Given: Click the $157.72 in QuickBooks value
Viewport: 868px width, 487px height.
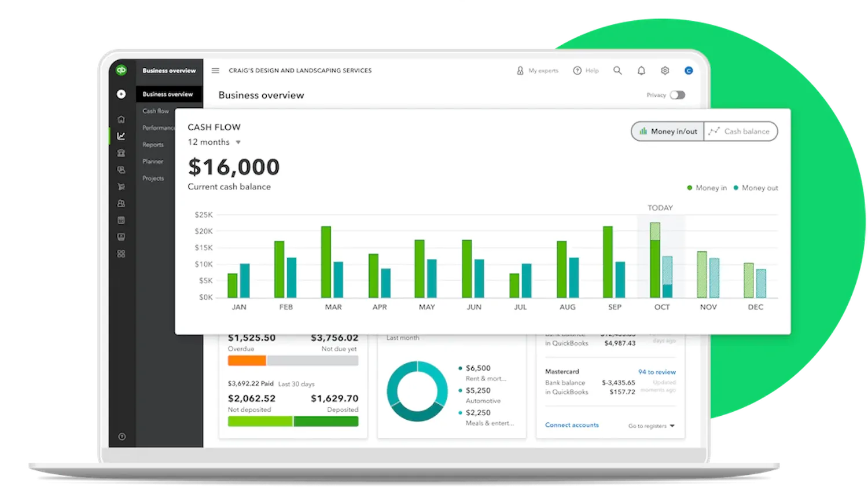Looking at the screenshot, I should tap(622, 392).
